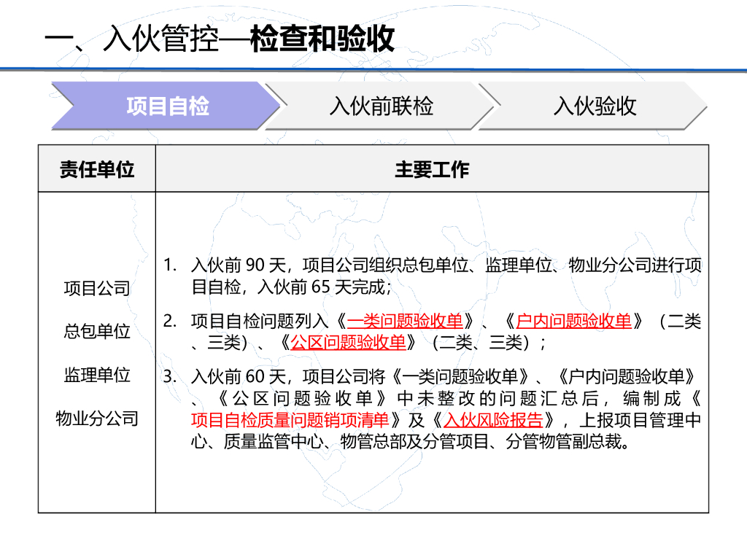Open the 户内问题验收单 red link

[x=573, y=321]
